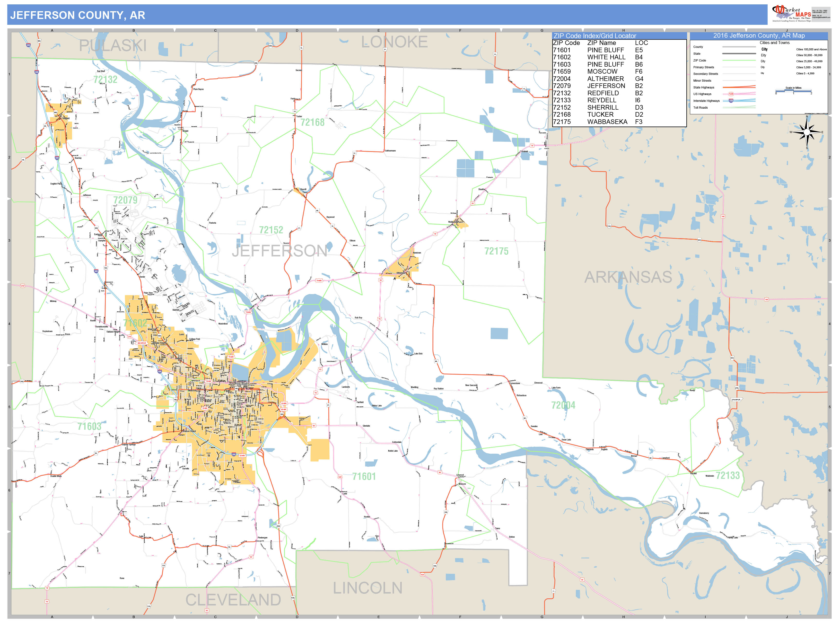Toggle the Secondary Streets legend entry
Screen dimensions: 840x630
[706, 74]
